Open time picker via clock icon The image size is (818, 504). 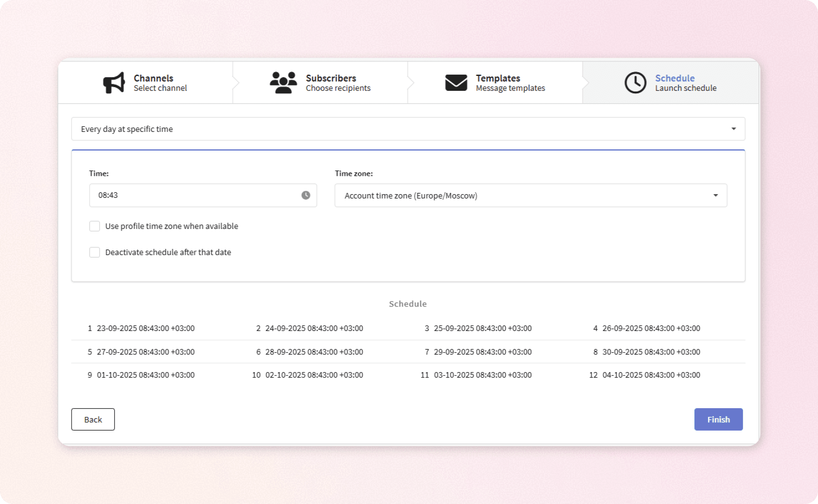click(305, 195)
